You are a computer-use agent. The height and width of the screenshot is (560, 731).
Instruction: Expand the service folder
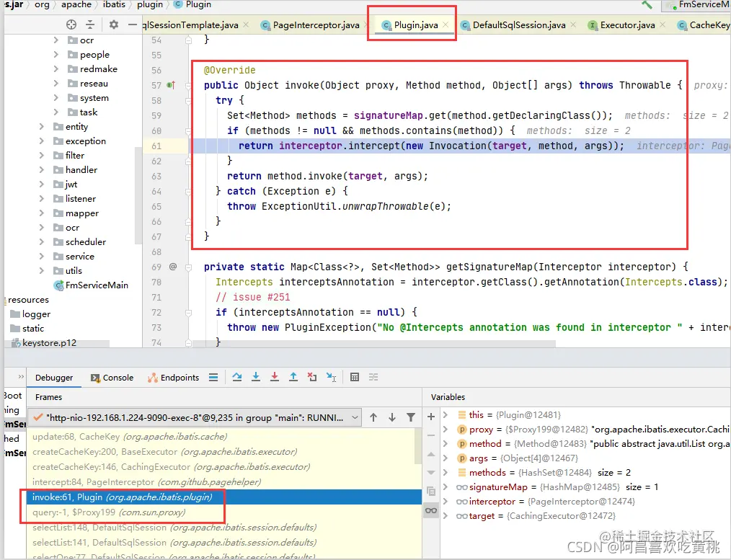(42, 257)
